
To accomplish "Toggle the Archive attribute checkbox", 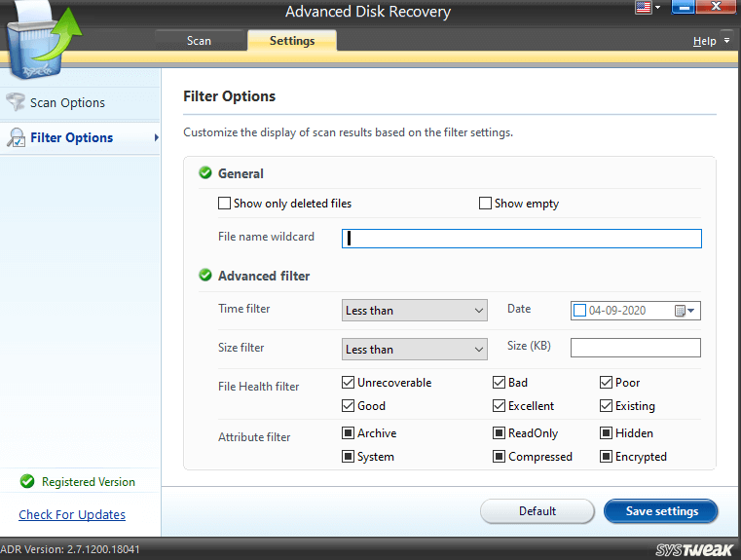I will coord(348,432).
